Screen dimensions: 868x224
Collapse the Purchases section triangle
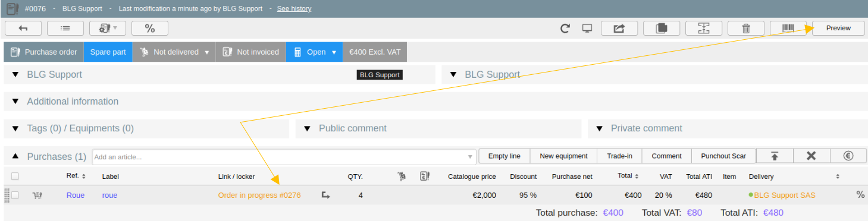[x=15, y=156]
